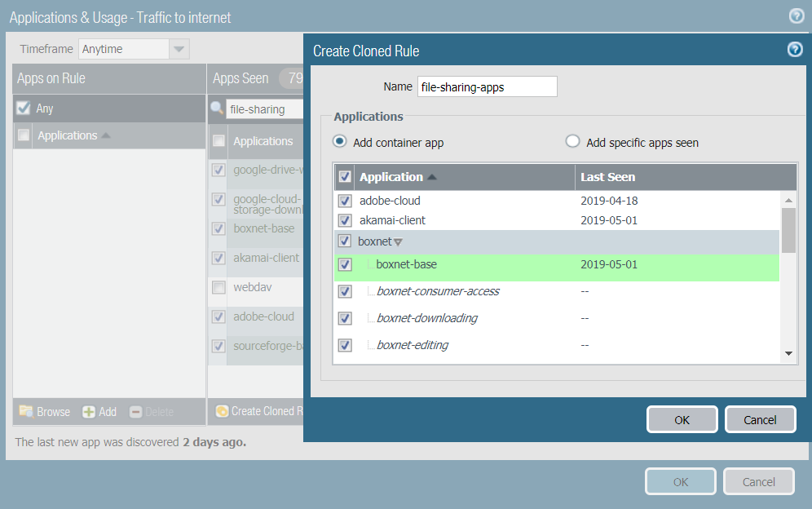Screen dimensions: 812x509
Task: Click the Create Cloned Rule icon
Action: click(222, 412)
